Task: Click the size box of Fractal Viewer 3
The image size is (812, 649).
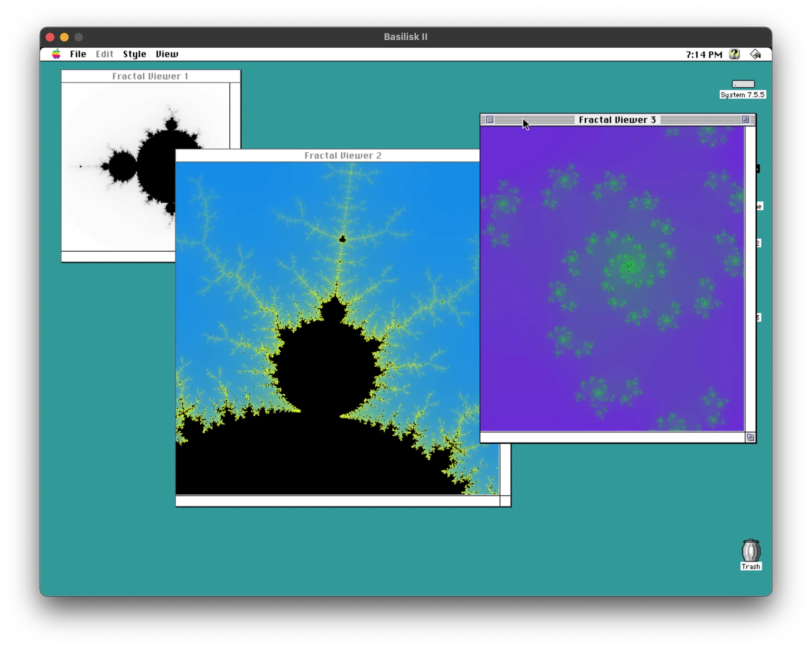Action: [750, 437]
